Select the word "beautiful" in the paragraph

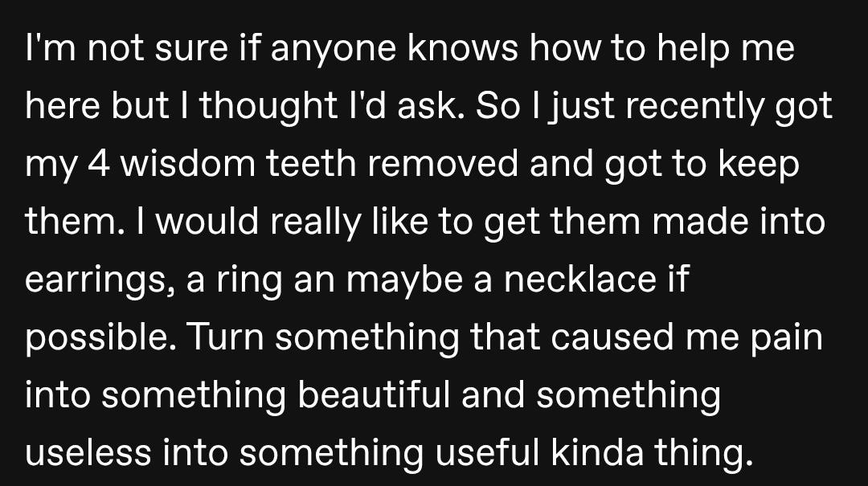point(374,394)
